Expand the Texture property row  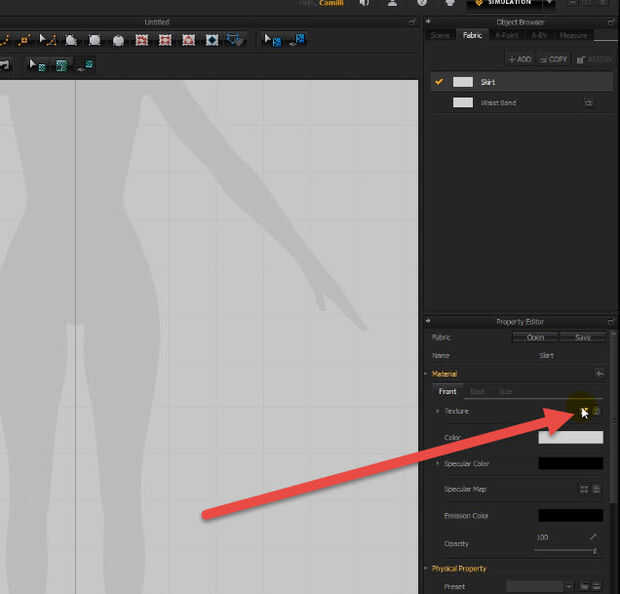(x=437, y=411)
